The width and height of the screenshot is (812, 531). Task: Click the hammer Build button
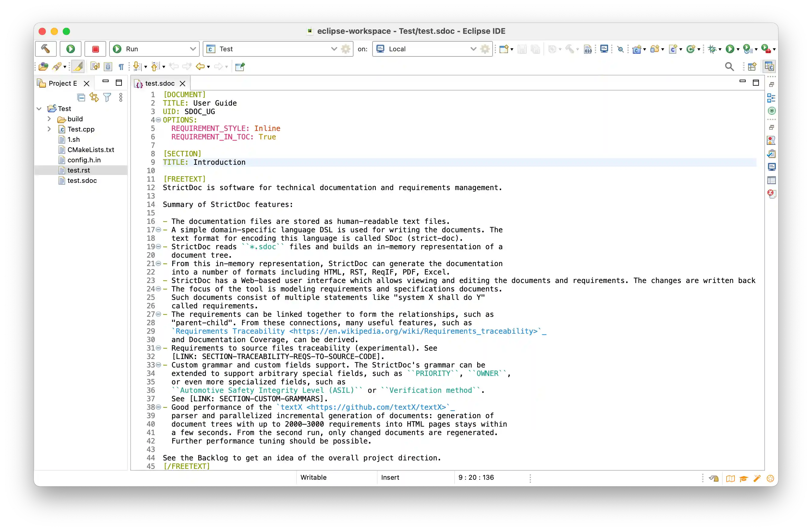tap(45, 49)
